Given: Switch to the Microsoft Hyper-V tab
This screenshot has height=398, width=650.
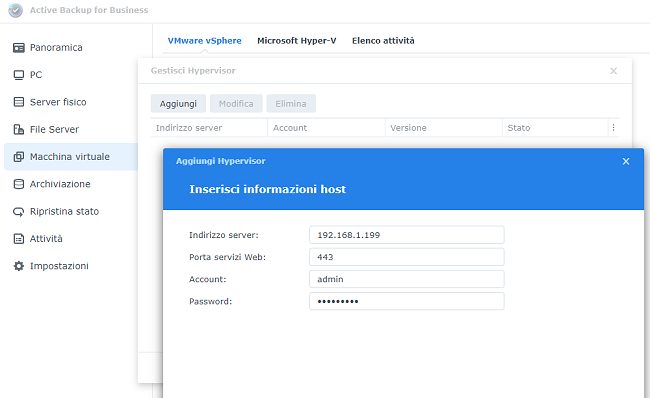Looking at the screenshot, I should (x=297, y=41).
